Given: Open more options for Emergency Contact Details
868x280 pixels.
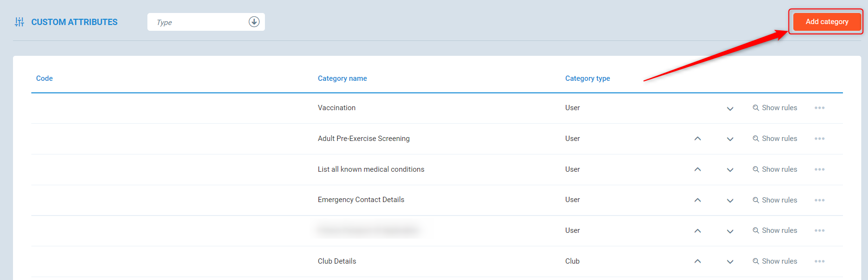Looking at the screenshot, I should tap(819, 200).
